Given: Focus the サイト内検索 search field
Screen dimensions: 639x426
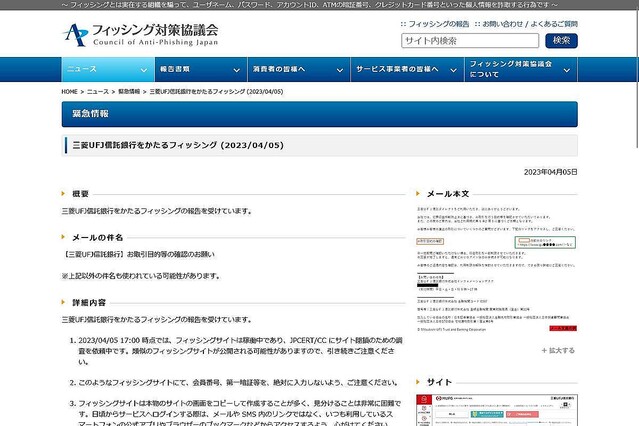Looking at the screenshot, I should coord(470,41).
